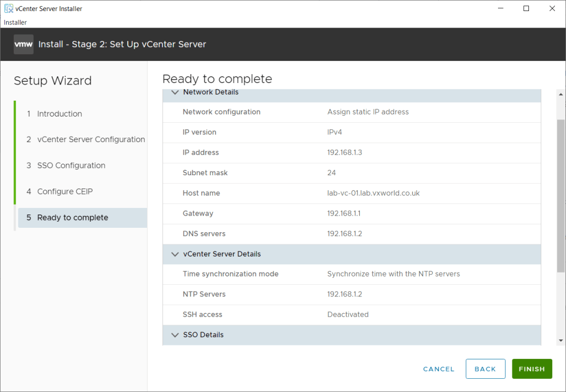Jump to the Configure CEIP step

[65, 192]
